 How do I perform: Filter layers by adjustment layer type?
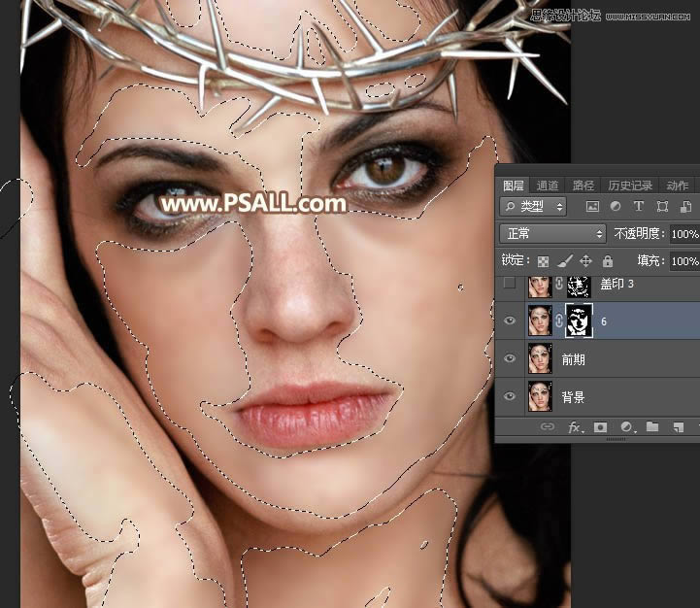pyautogui.click(x=616, y=207)
